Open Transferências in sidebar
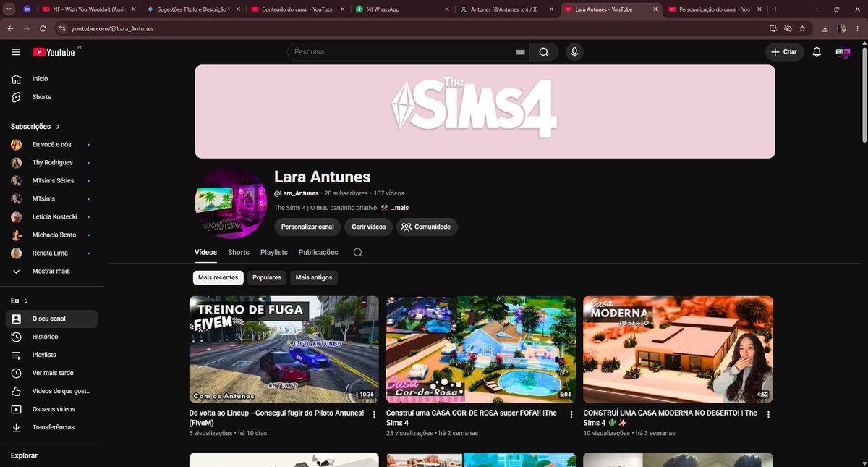 50,427
